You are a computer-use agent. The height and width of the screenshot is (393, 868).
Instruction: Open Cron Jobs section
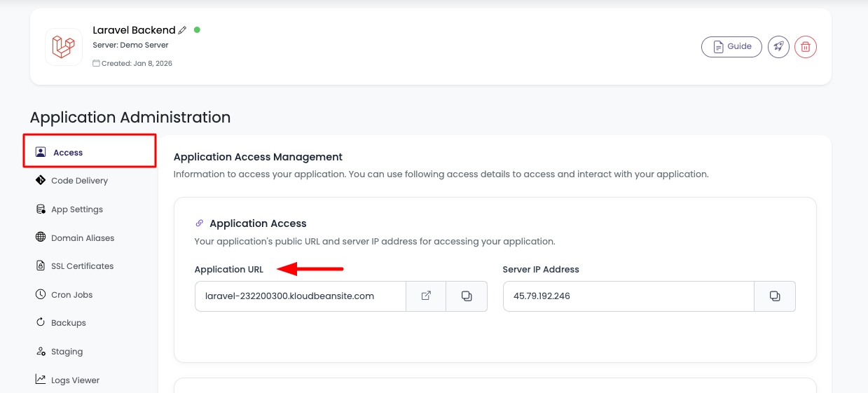coord(71,295)
